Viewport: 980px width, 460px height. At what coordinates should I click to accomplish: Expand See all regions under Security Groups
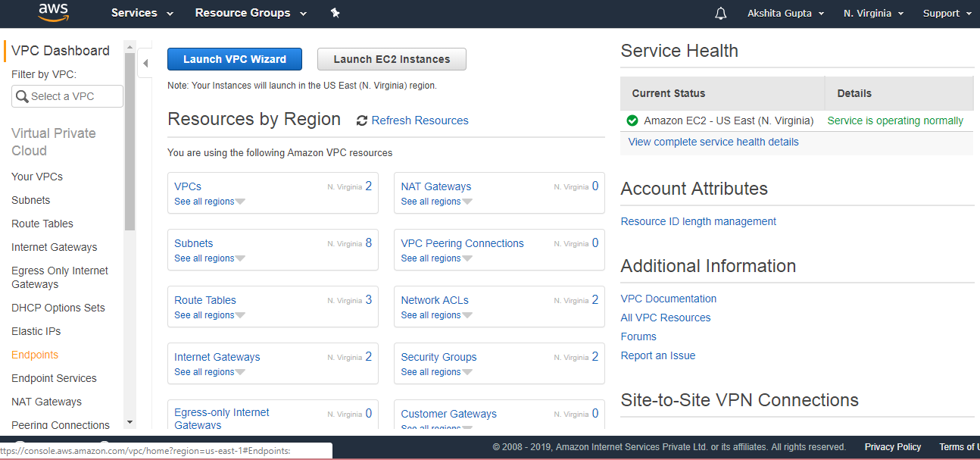pos(437,372)
